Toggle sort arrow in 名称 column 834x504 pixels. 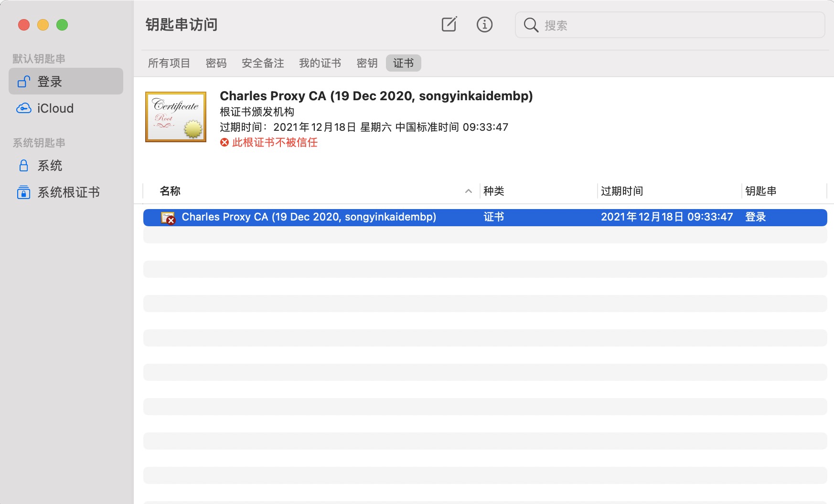(x=469, y=191)
